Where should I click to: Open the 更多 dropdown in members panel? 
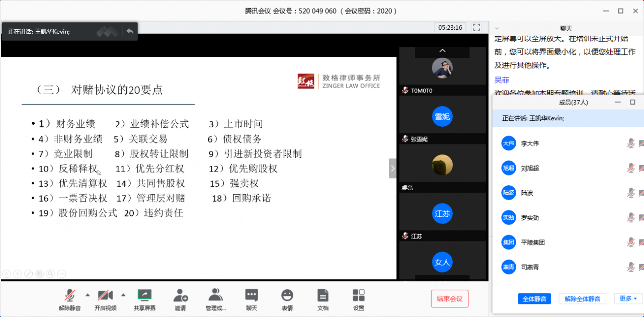tap(628, 298)
